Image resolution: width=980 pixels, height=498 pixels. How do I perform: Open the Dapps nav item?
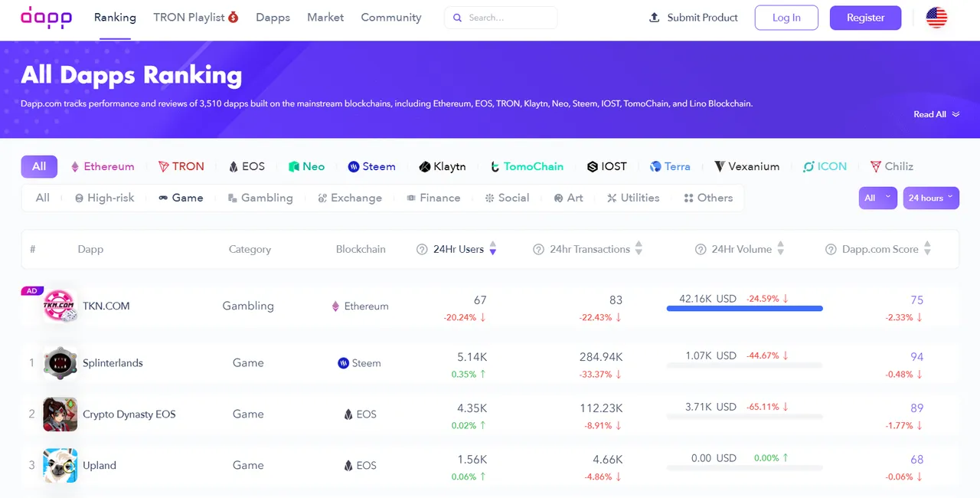point(273,18)
